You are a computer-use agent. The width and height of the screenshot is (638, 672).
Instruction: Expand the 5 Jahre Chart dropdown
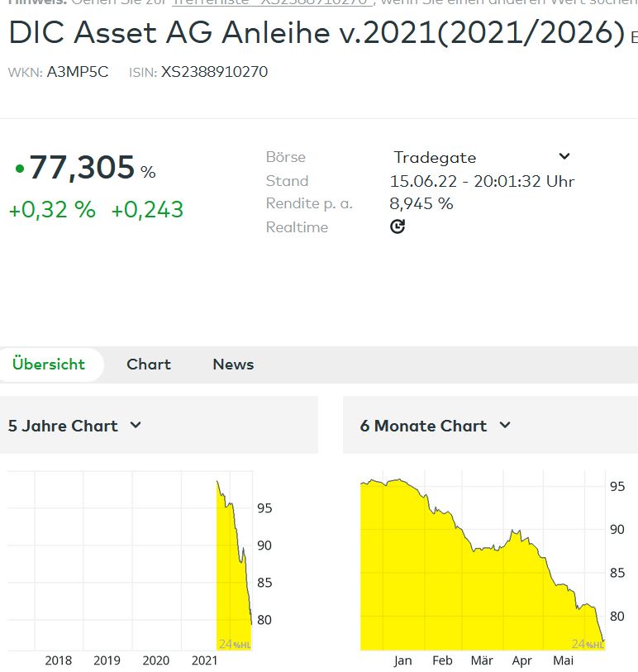tap(136, 425)
